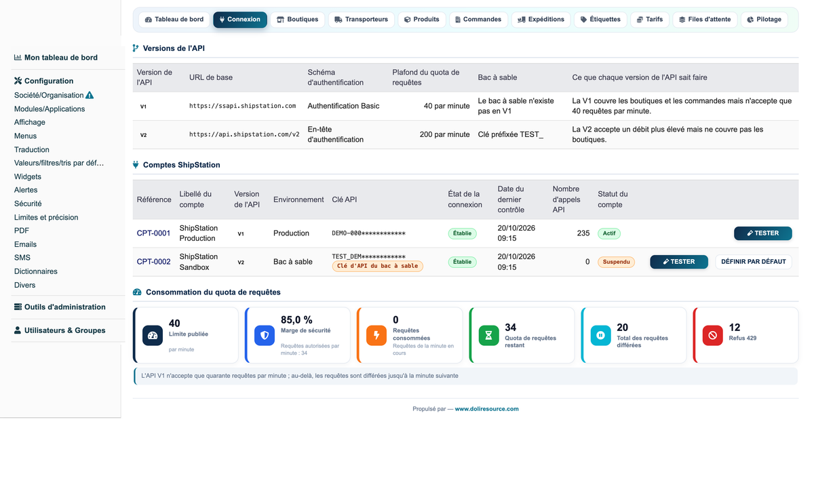Click the hourglass icon on Quota restant card
The image size is (814, 504).
488,336
